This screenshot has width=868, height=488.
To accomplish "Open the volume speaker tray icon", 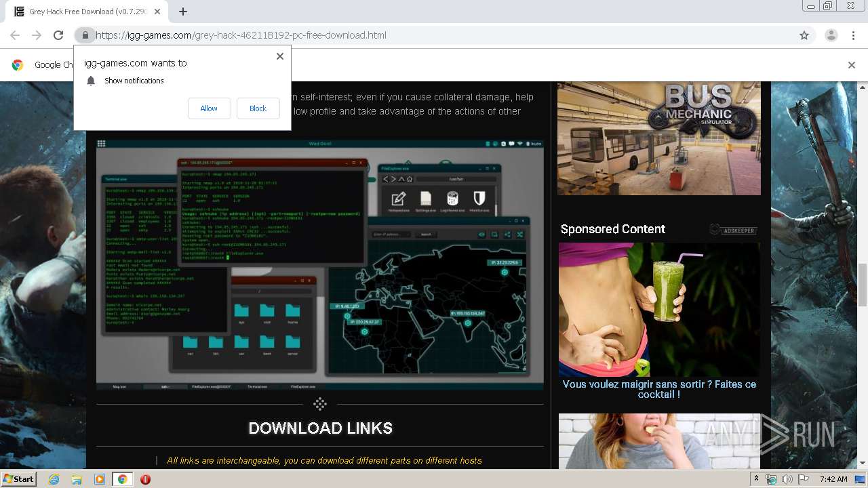I will pyautogui.click(x=787, y=479).
